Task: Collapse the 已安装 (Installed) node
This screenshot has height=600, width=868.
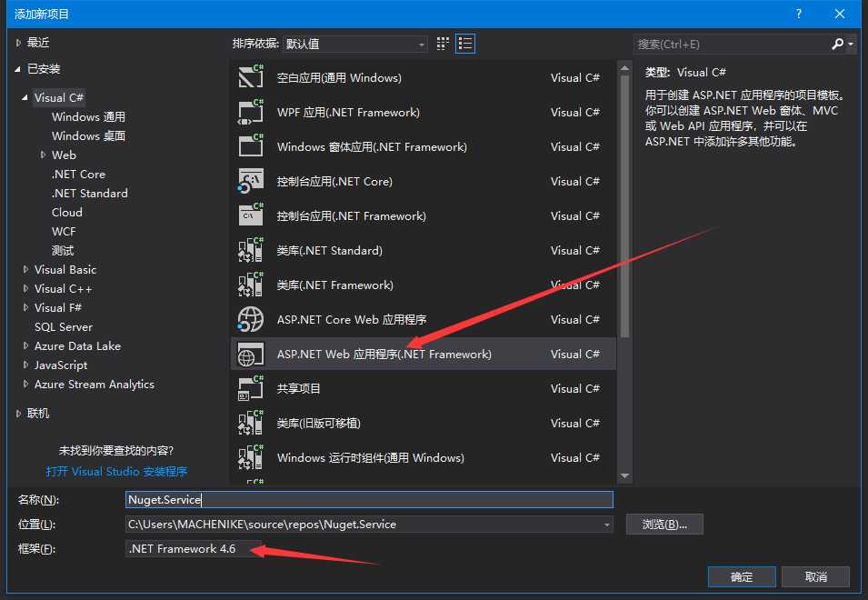Action: pyautogui.click(x=17, y=68)
